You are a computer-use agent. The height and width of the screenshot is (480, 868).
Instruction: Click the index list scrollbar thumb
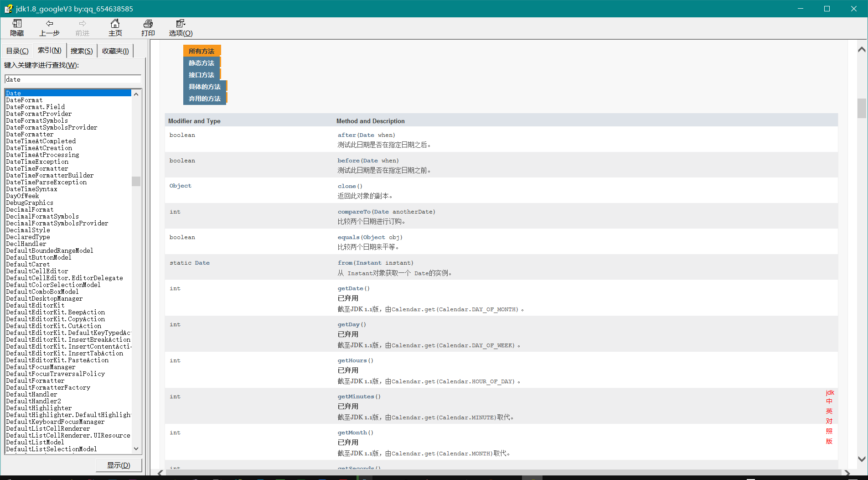click(136, 181)
